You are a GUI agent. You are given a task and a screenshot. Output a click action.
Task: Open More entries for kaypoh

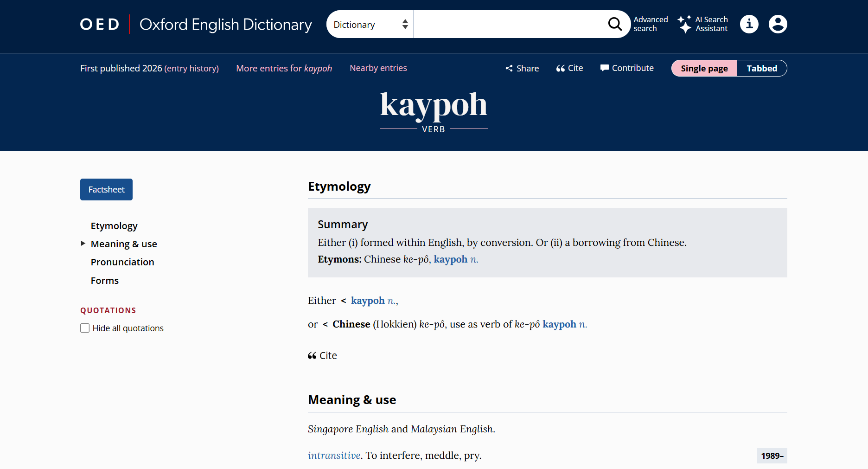(x=284, y=68)
